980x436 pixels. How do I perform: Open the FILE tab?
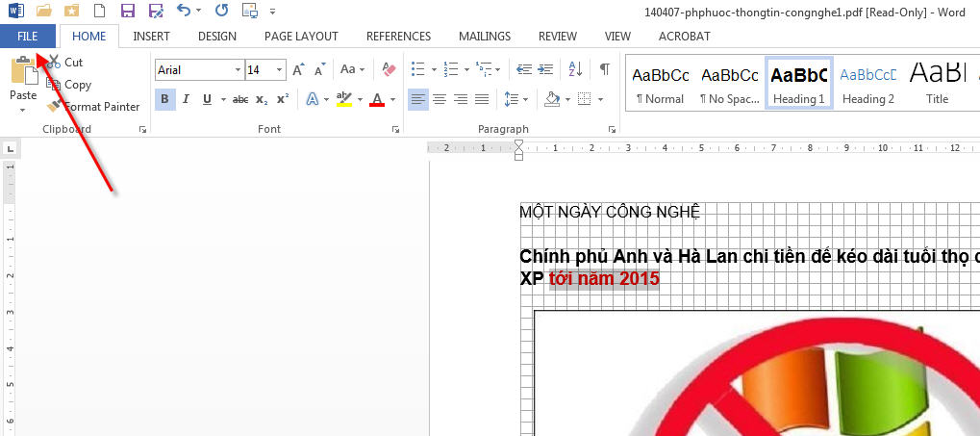click(x=28, y=36)
